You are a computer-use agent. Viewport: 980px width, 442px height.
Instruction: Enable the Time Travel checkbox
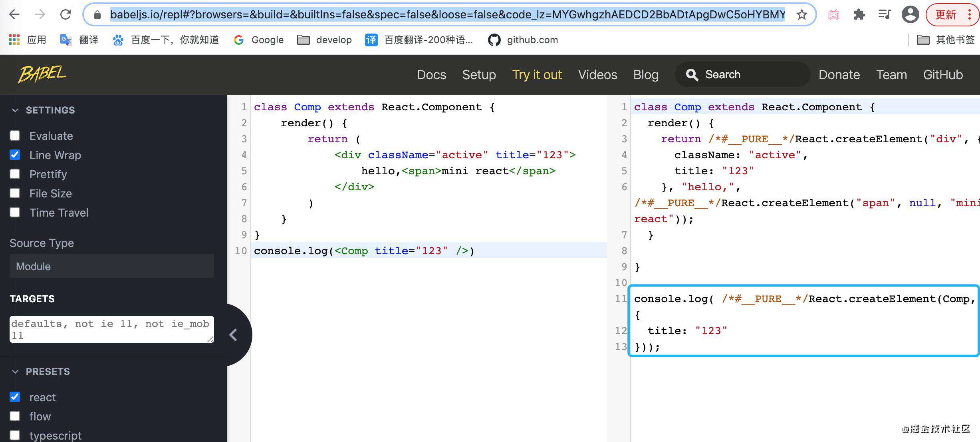[x=15, y=212]
